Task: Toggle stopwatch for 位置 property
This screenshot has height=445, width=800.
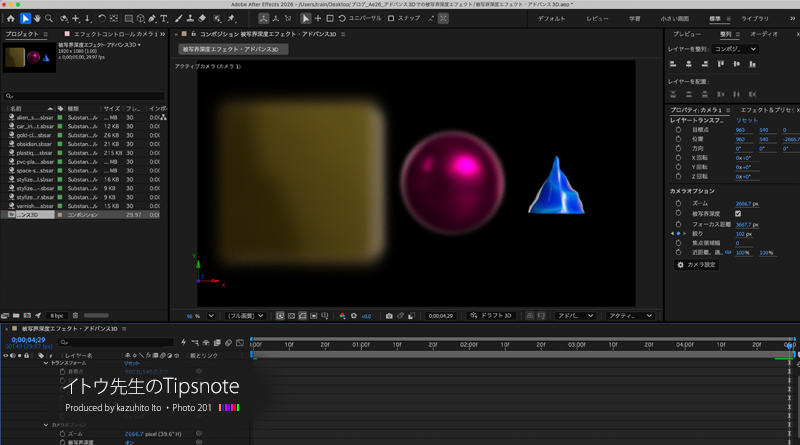Action: pos(679,139)
